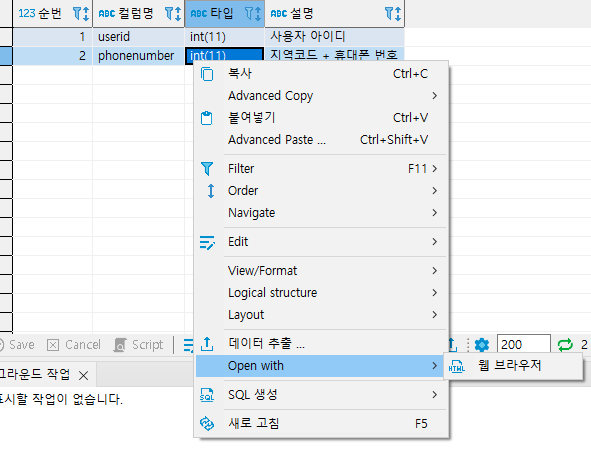Click the refresh icon beside 새로 고침

(x=207, y=423)
